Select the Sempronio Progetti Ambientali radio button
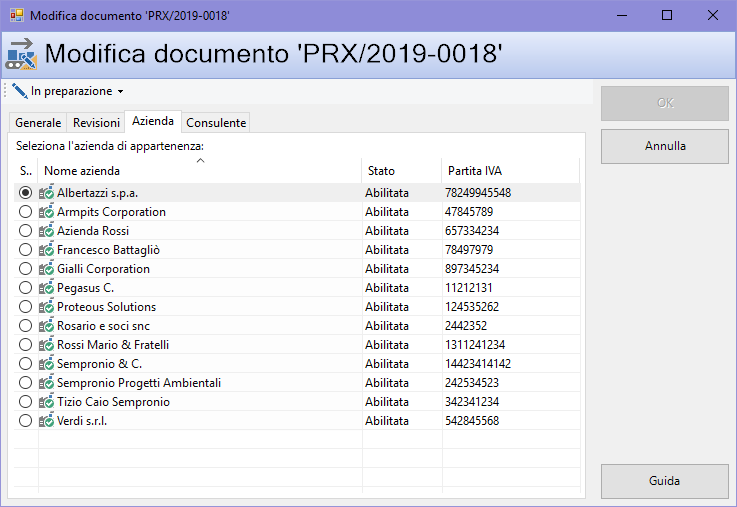The image size is (737, 507). click(x=25, y=383)
